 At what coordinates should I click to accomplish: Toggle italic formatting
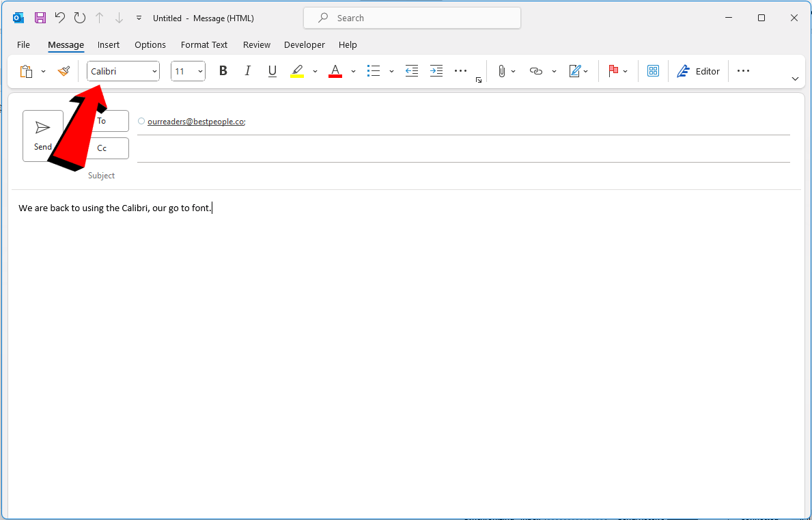tap(247, 70)
